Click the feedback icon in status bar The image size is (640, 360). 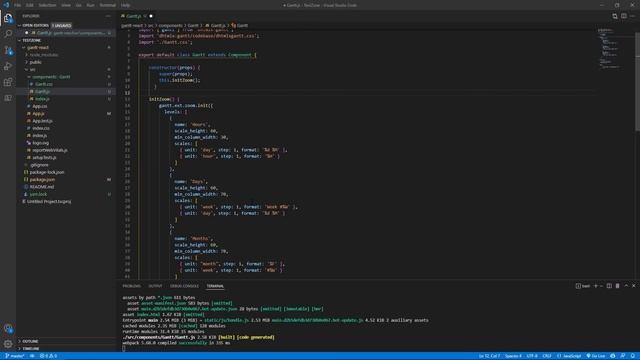[623, 356]
